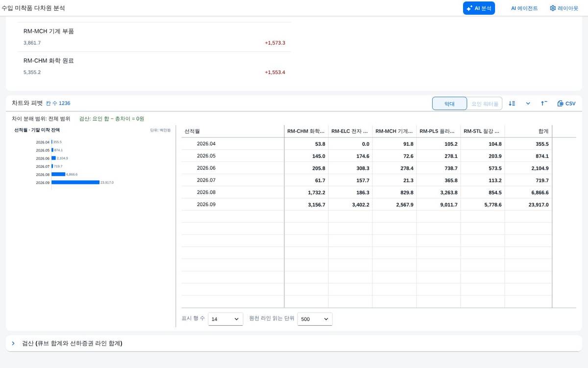Click the 검산: 요인 합 − 총차이 = 0원 text

point(112,119)
